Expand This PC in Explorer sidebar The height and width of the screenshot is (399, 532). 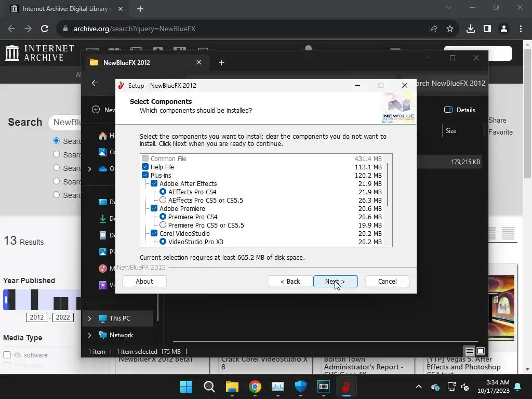(x=89, y=318)
